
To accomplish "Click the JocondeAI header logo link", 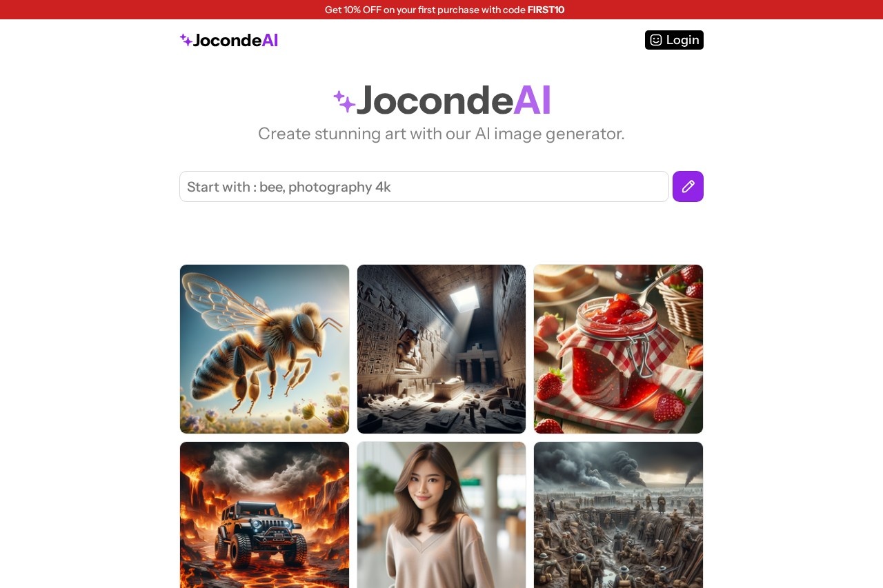I will point(229,40).
